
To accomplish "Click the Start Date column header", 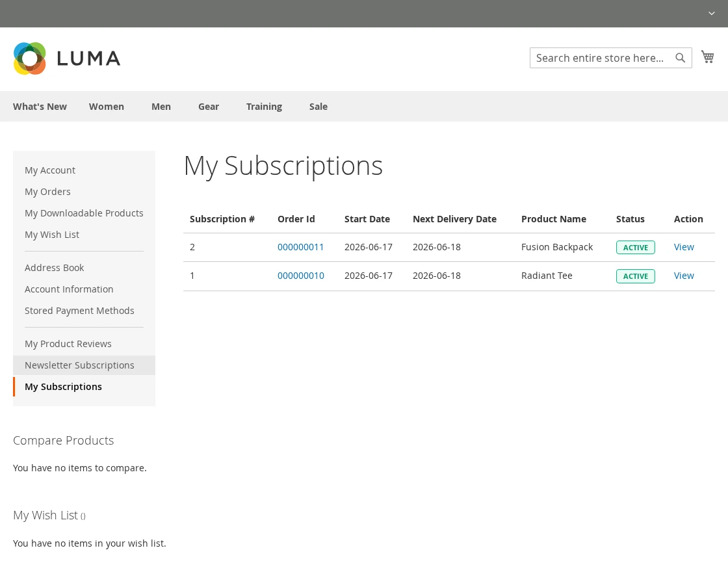I will (x=367, y=219).
